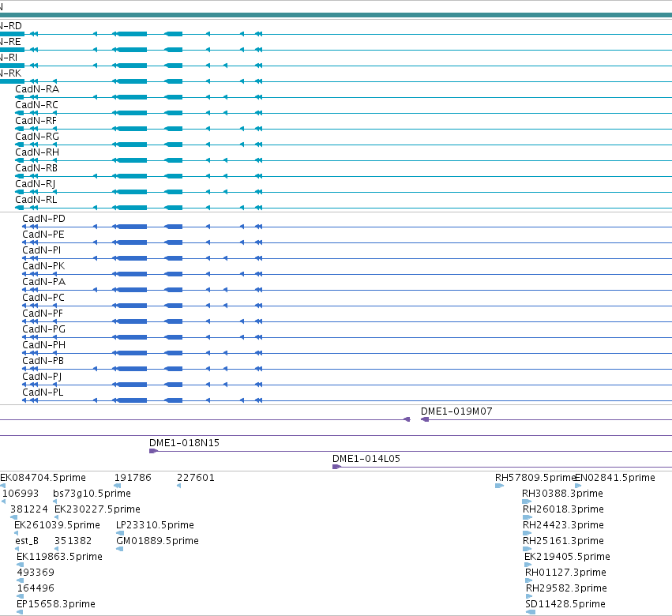Click the 164496 EST label
This screenshot has width=672, height=616.
36,588
